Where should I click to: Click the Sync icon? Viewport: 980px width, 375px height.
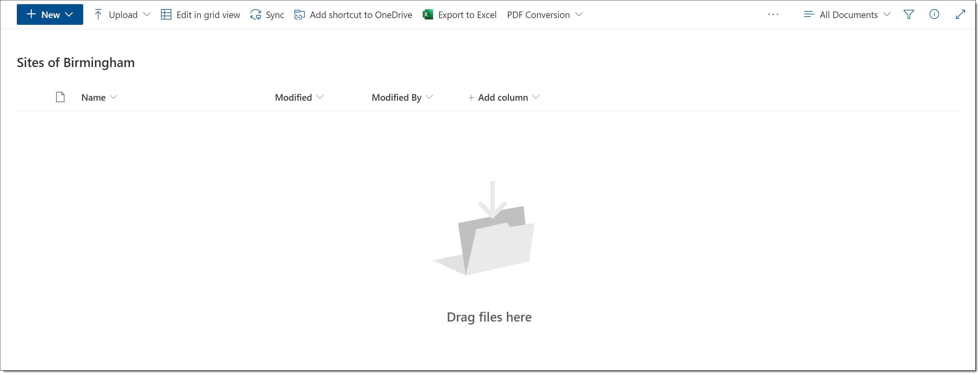(256, 15)
